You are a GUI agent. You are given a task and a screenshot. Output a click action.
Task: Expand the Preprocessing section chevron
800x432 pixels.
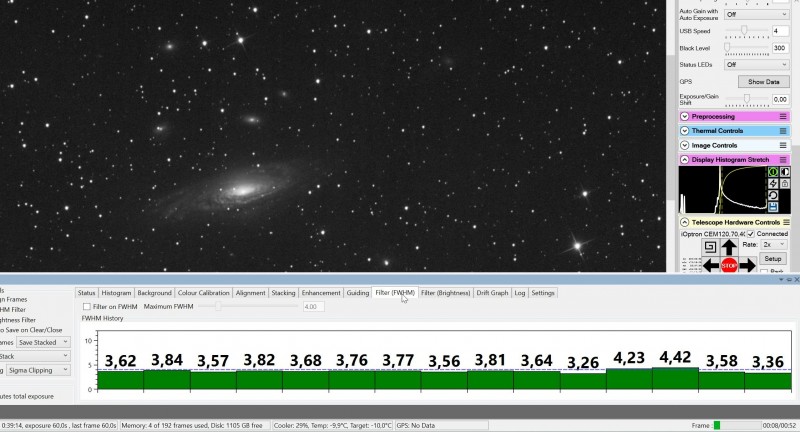coord(685,117)
